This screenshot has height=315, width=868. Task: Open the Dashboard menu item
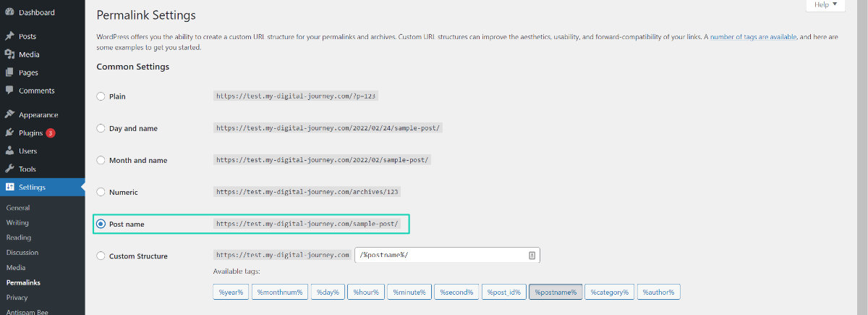[42, 12]
